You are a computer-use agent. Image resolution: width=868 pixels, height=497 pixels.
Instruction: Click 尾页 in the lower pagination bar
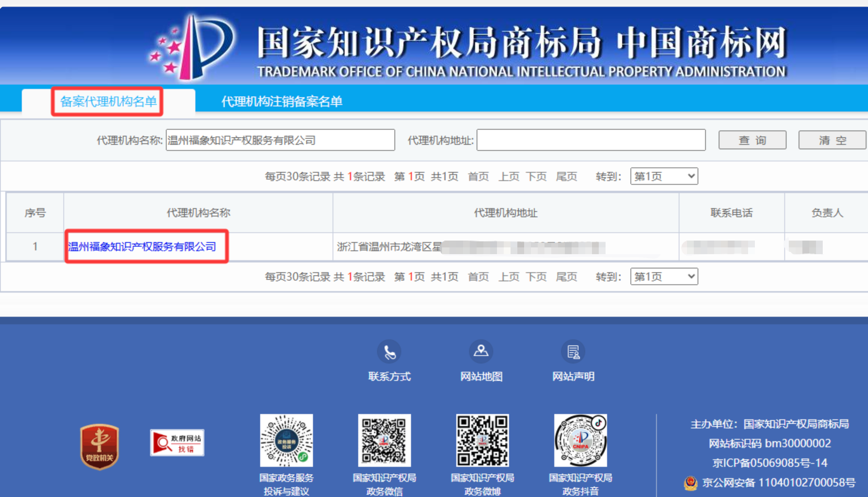(x=566, y=277)
